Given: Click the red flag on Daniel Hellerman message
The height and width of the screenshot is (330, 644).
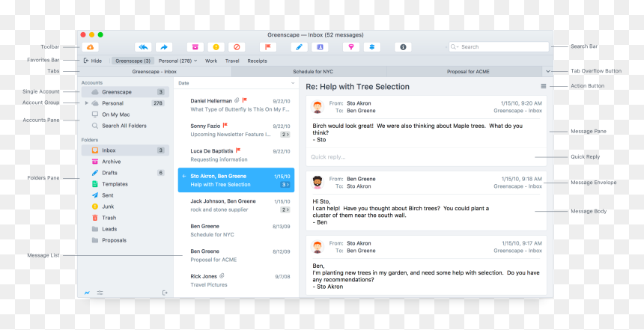Looking at the screenshot, I should pos(244,100).
